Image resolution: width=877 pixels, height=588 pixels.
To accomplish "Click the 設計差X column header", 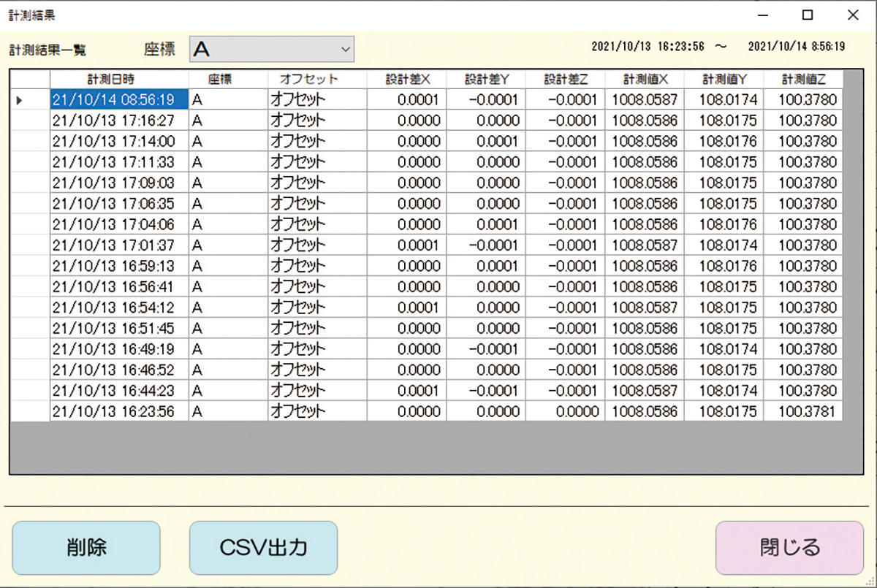I will (x=407, y=79).
